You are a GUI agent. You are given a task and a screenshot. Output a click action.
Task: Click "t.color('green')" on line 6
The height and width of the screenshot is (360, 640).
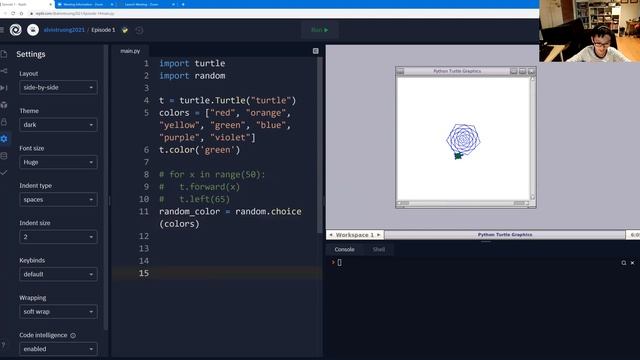pyautogui.click(x=200, y=150)
